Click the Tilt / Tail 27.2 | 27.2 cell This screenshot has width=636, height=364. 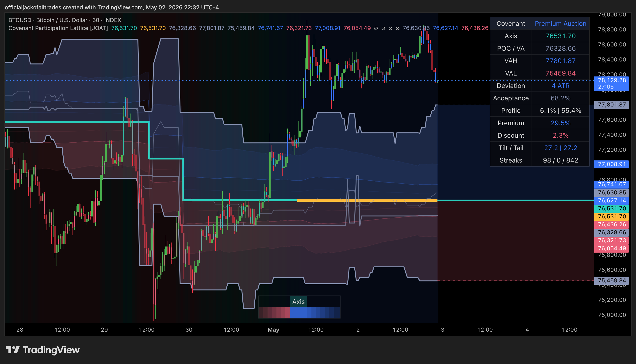pyautogui.click(x=560, y=148)
